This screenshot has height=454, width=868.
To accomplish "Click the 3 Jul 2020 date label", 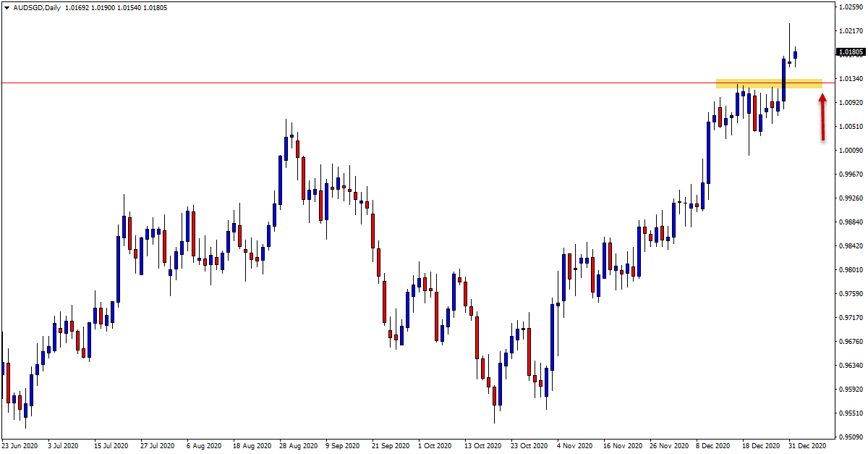I will click(x=64, y=446).
